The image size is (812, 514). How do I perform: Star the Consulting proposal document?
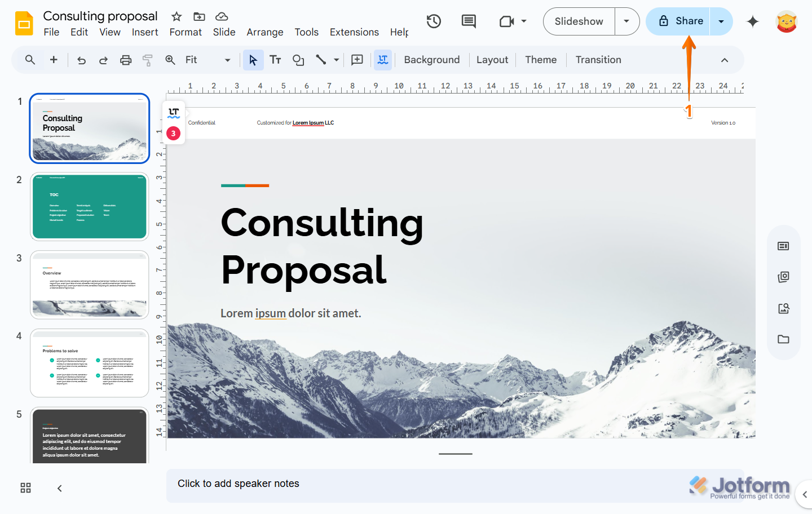point(176,16)
